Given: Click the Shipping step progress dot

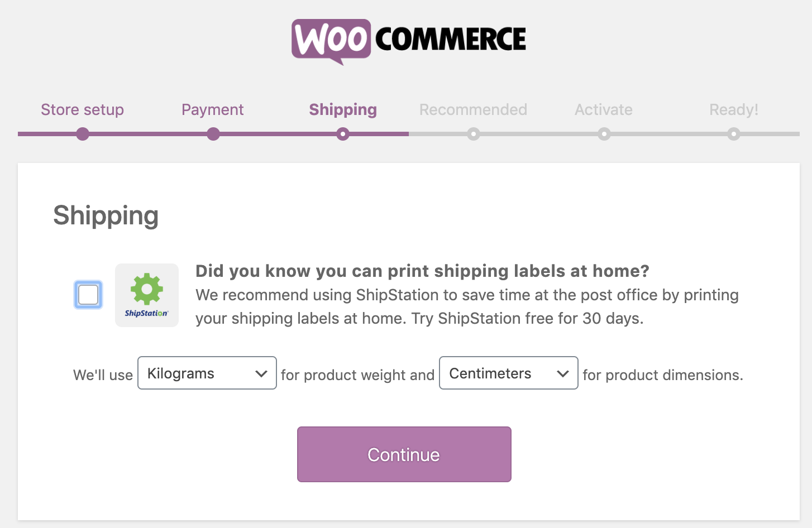Looking at the screenshot, I should [343, 134].
